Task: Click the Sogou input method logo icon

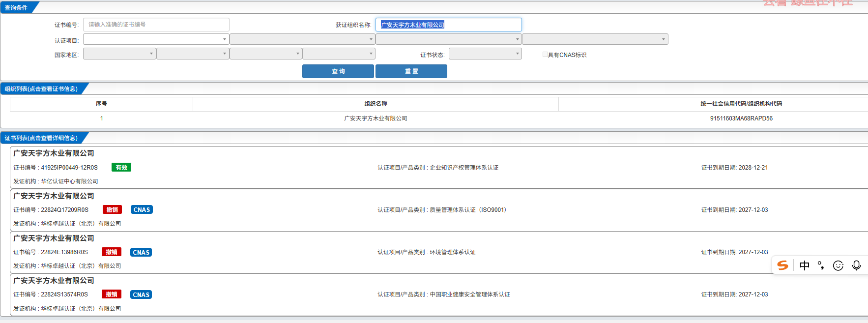Action: 782,265
